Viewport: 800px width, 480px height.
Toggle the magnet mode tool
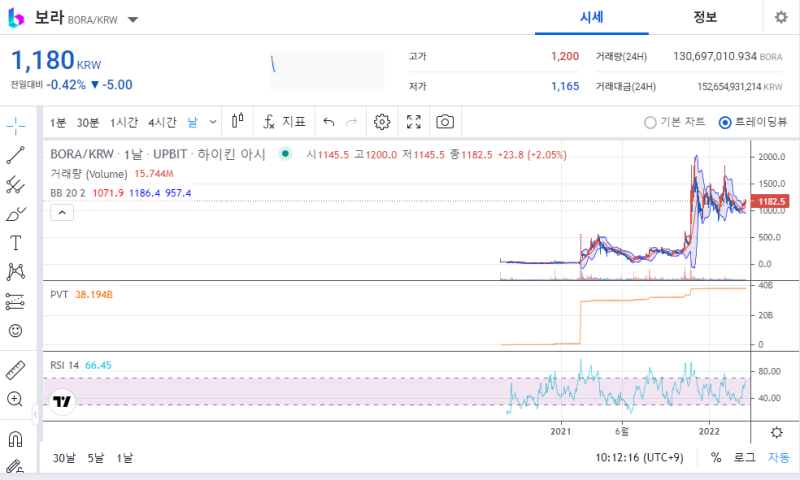(16, 439)
